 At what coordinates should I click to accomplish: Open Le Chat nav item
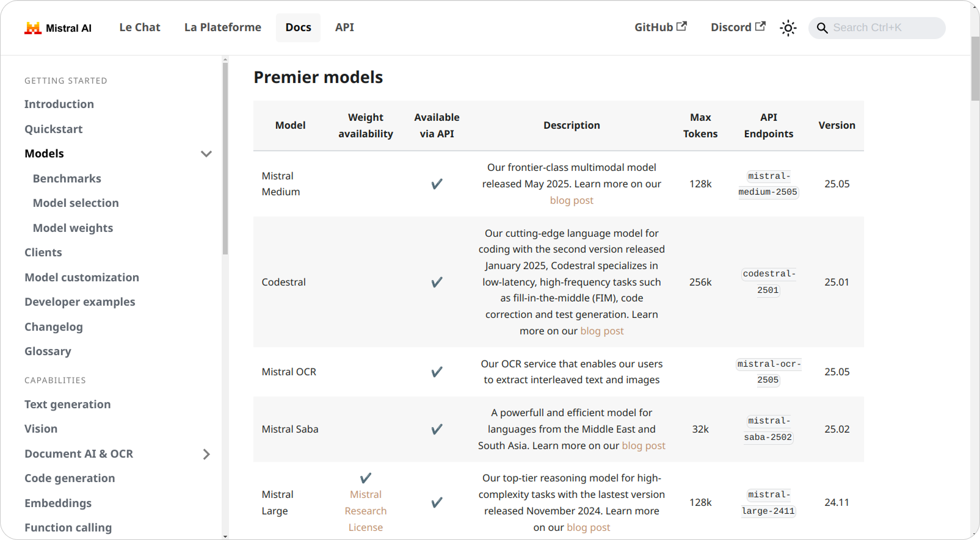coord(140,27)
